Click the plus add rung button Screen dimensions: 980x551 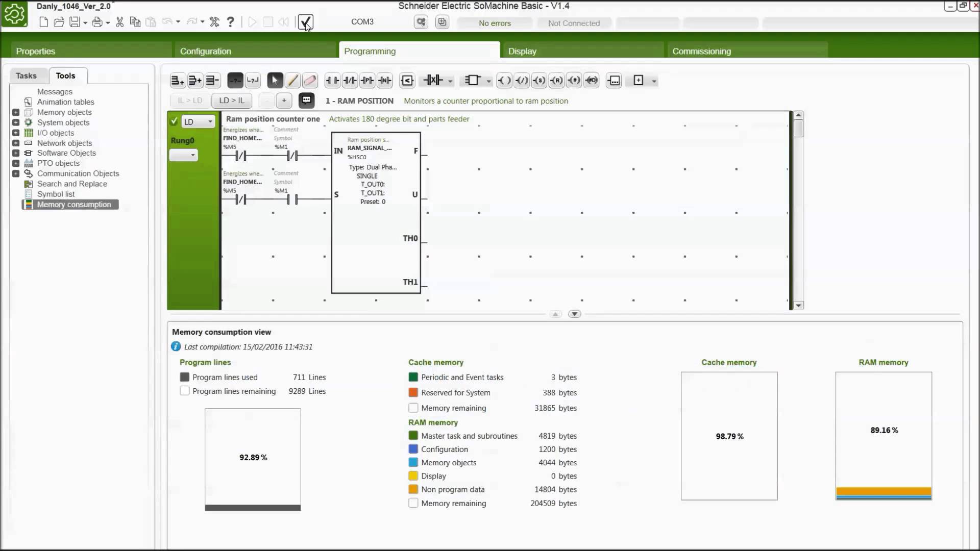point(284,100)
